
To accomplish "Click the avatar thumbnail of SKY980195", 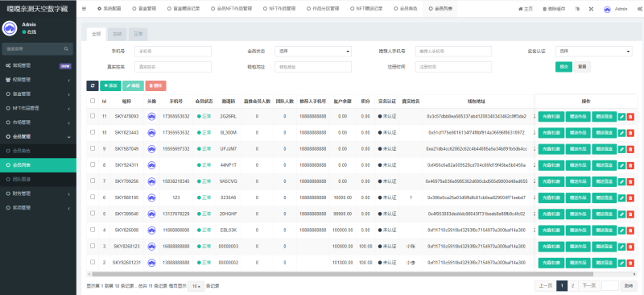I will (151, 198).
